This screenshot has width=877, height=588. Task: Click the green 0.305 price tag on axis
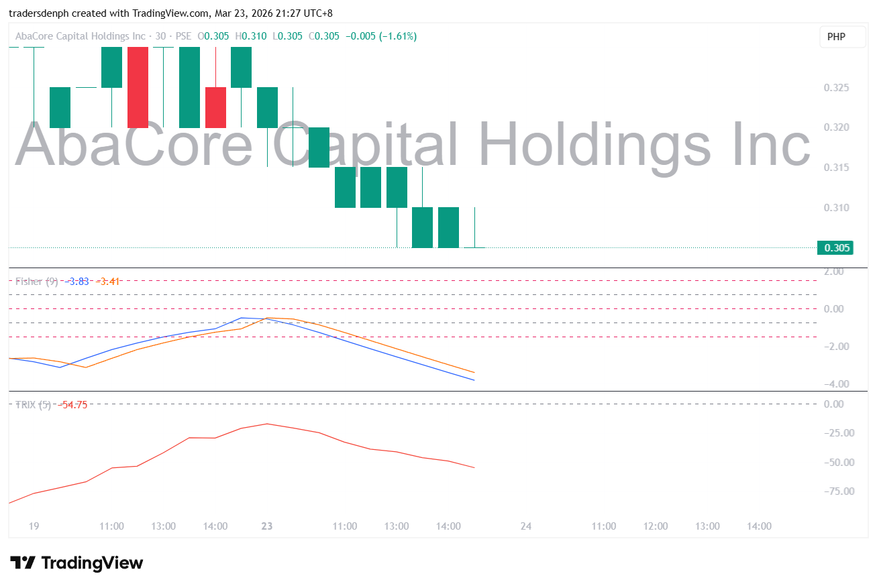(x=835, y=248)
